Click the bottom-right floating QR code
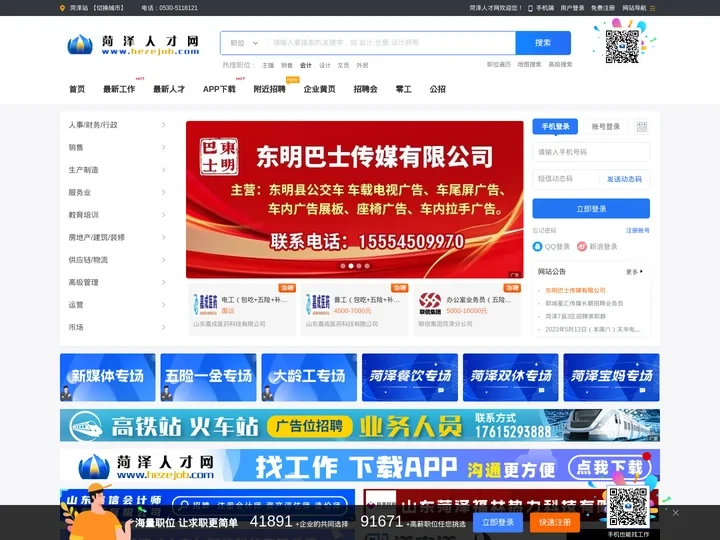This screenshot has width=720, height=540. pyautogui.click(x=628, y=507)
